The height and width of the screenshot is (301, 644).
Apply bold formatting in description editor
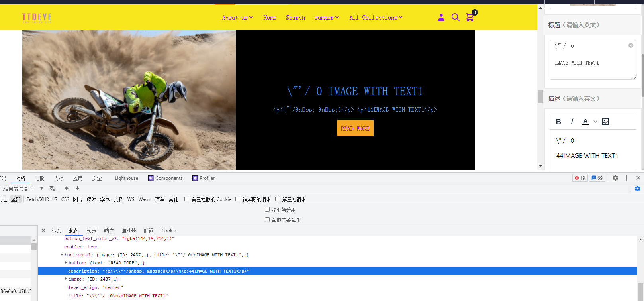click(x=558, y=122)
